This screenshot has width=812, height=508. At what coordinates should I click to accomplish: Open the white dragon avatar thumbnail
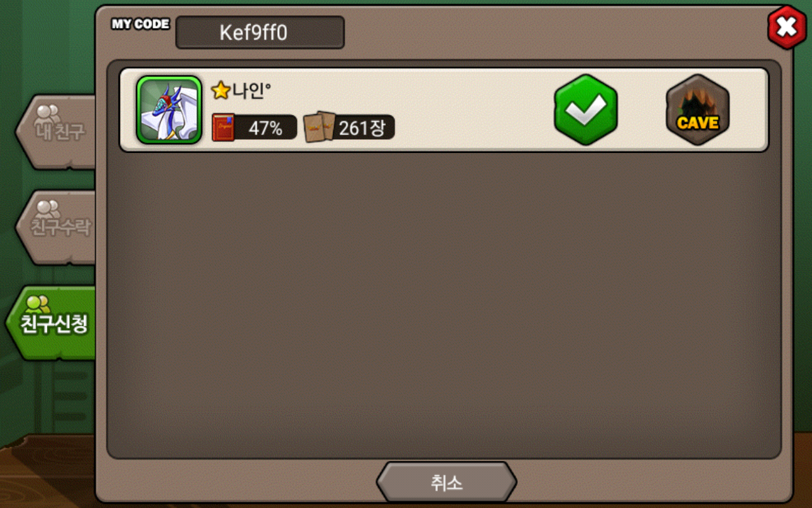coord(169,110)
